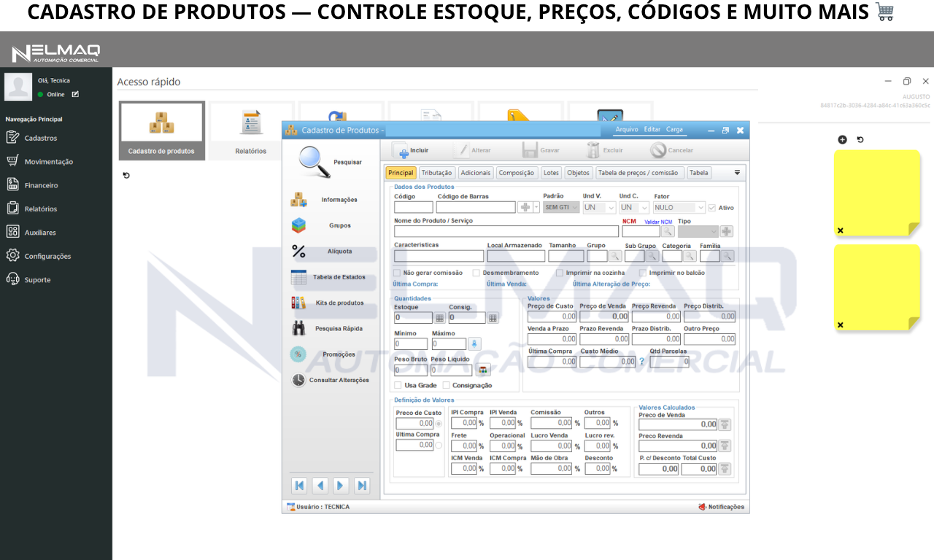Switch to the Composição tab

point(517,173)
